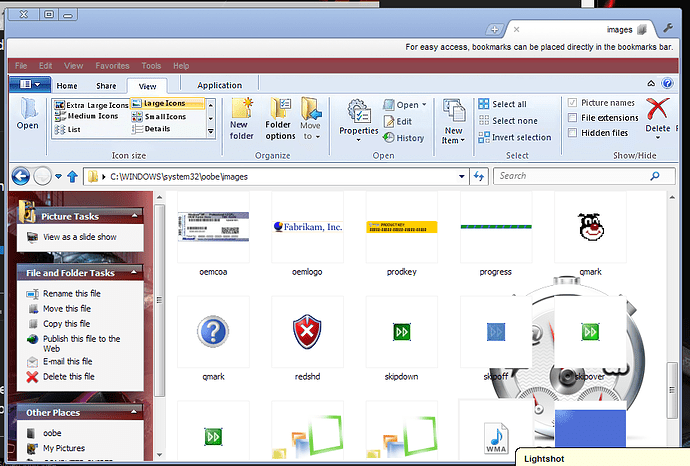Select Medium Icons view
Screen dimensions: 690x466
coord(86,116)
